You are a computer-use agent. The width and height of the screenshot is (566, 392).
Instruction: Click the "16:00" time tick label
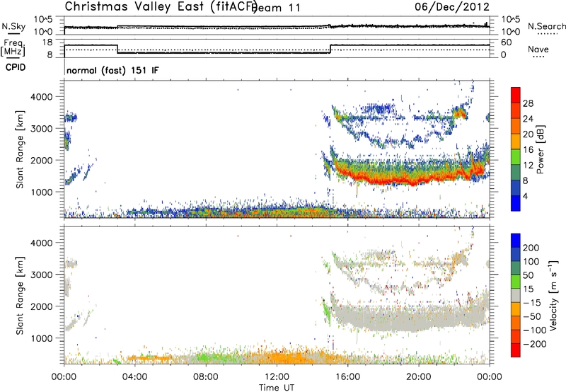click(347, 376)
